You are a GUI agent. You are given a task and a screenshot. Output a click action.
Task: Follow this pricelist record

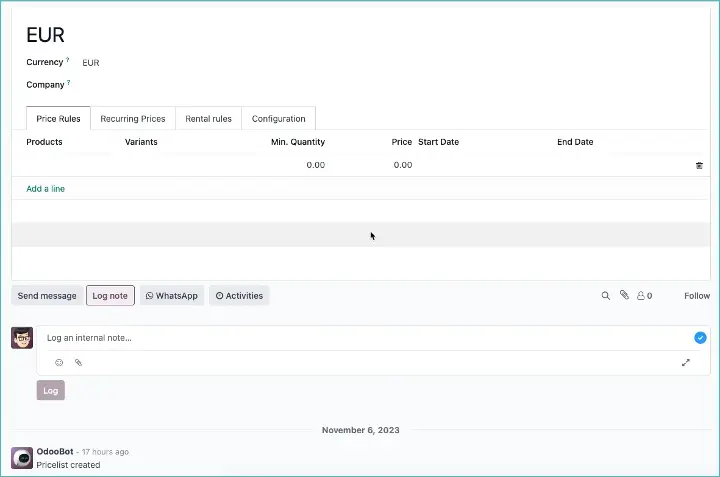point(697,296)
